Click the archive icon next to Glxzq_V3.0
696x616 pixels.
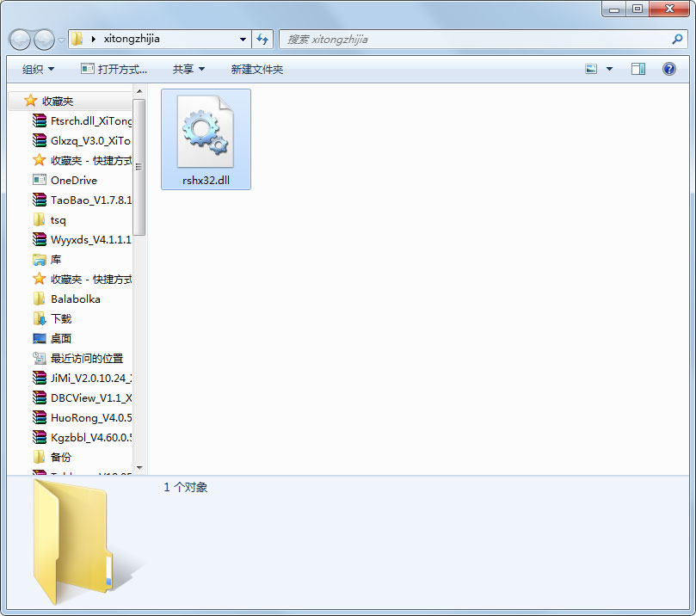40,141
